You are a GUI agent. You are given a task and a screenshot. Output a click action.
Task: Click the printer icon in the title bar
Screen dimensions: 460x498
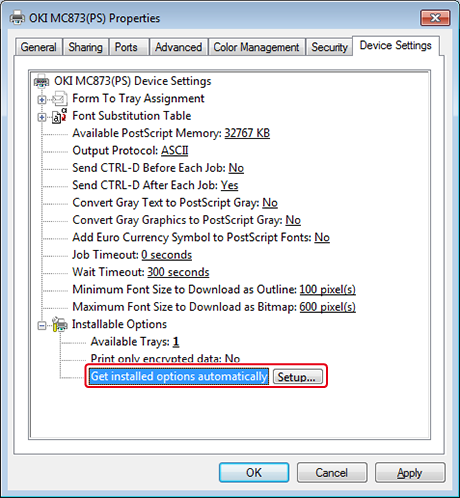tap(17, 18)
